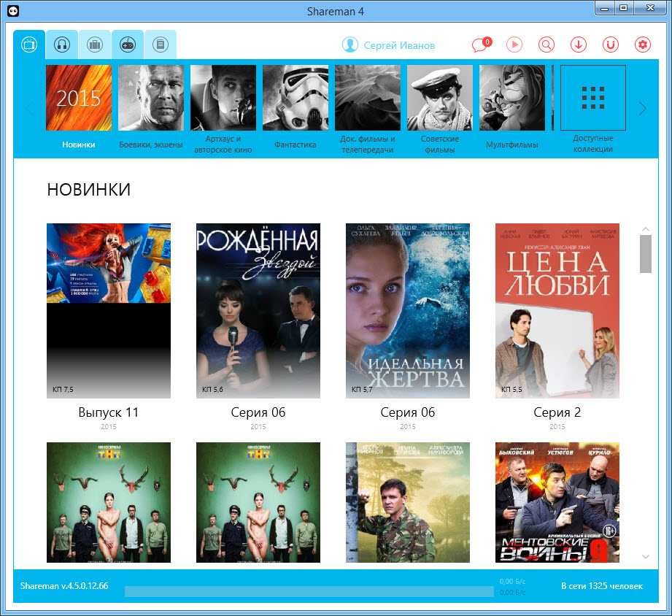
Task: Open settings with the red gear icon
Action: 643,45
